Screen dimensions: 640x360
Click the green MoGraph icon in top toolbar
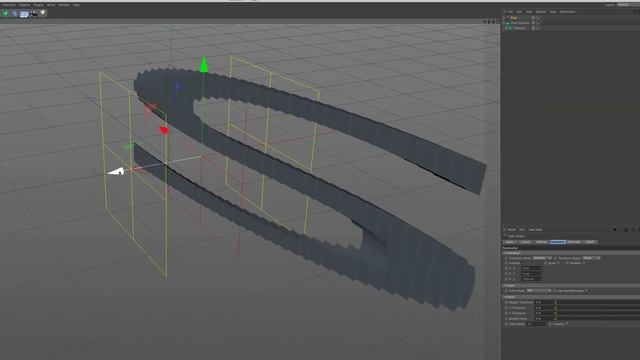[x=6, y=13]
